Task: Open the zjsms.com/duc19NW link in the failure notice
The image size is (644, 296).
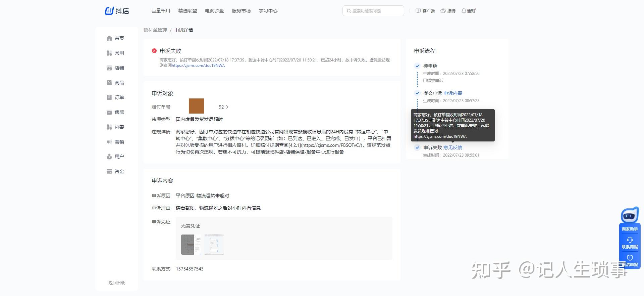Action: (198, 66)
